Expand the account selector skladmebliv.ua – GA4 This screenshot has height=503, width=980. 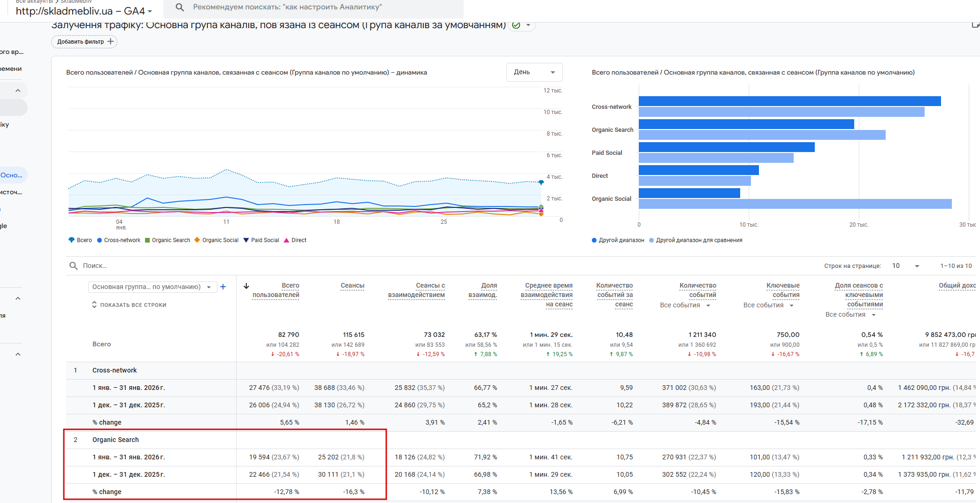[x=84, y=11]
